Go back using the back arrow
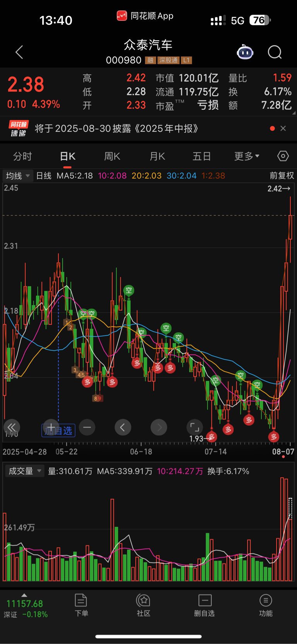The height and width of the screenshot is (644, 297). click(19, 52)
